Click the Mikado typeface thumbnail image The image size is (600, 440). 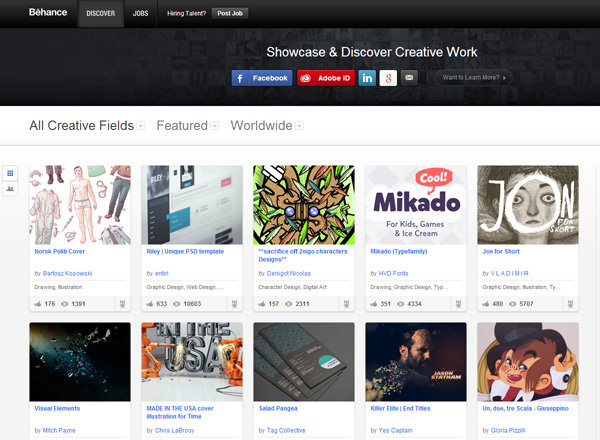[x=416, y=205]
